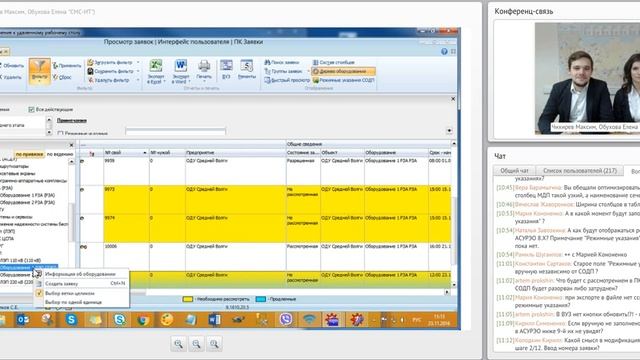Click the Объект column header
This screenshot has width=640, height=360.
(342, 153)
